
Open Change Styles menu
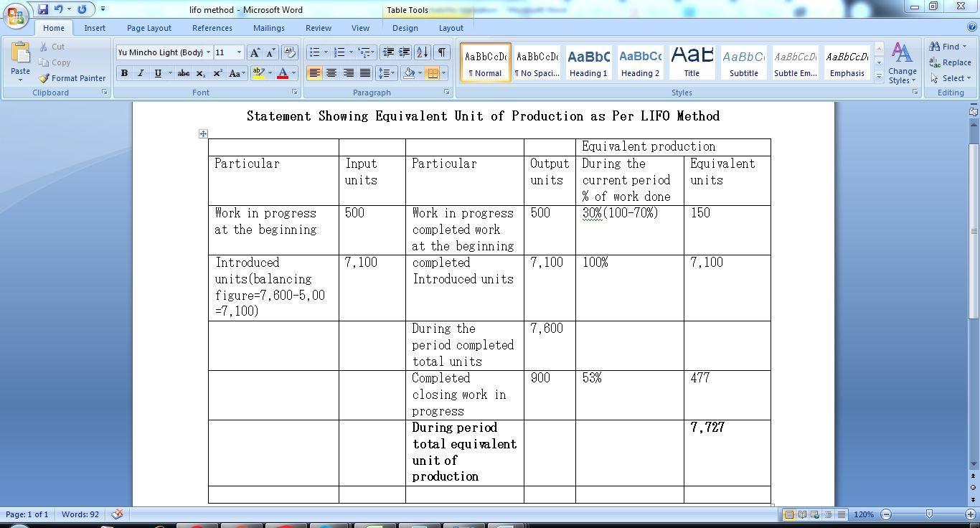point(902,63)
